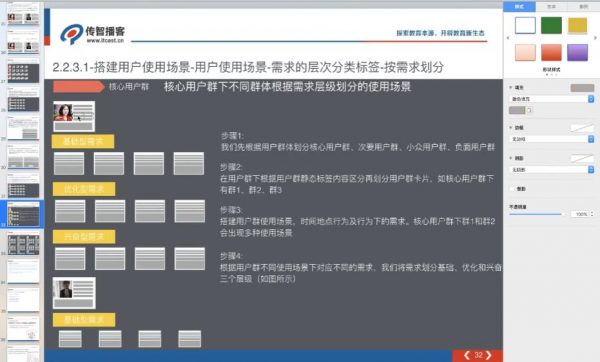The width and height of the screenshot is (600, 362).
Task: Go to next slide using right arrow beside 32
Action: point(489,355)
